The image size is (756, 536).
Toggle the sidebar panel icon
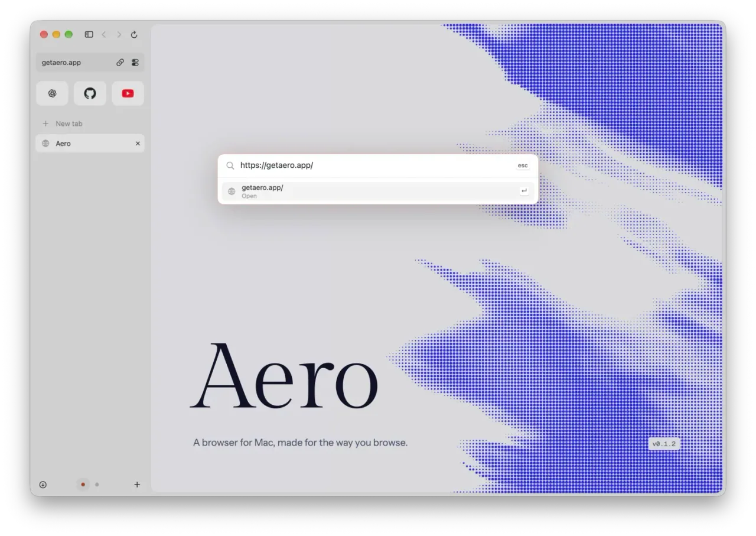(89, 34)
